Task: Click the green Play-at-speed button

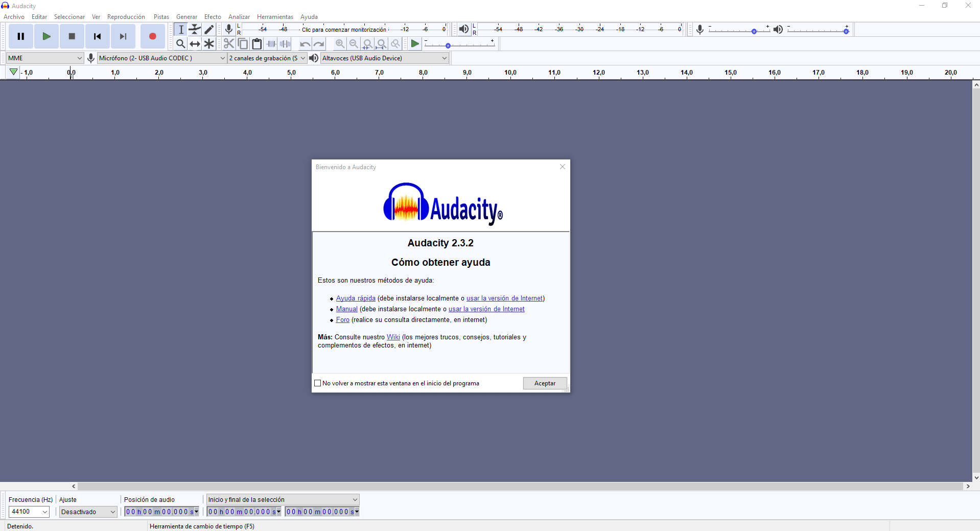Action: coord(415,44)
